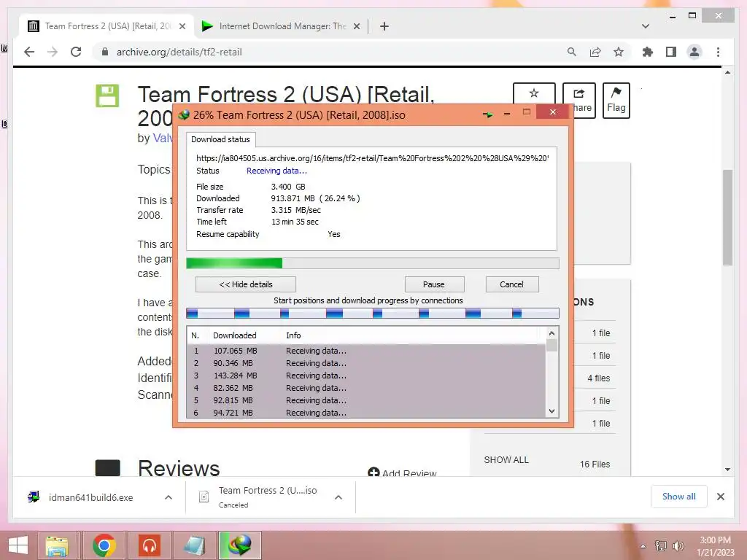Open a new browser tab
This screenshot has width=747, height=560.
pyautogui.click(x=384, y=26)
